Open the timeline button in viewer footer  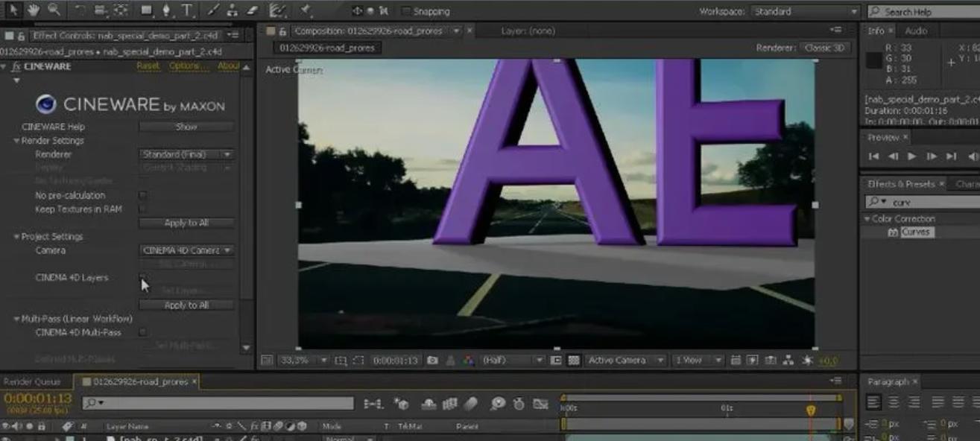[771, 361]
